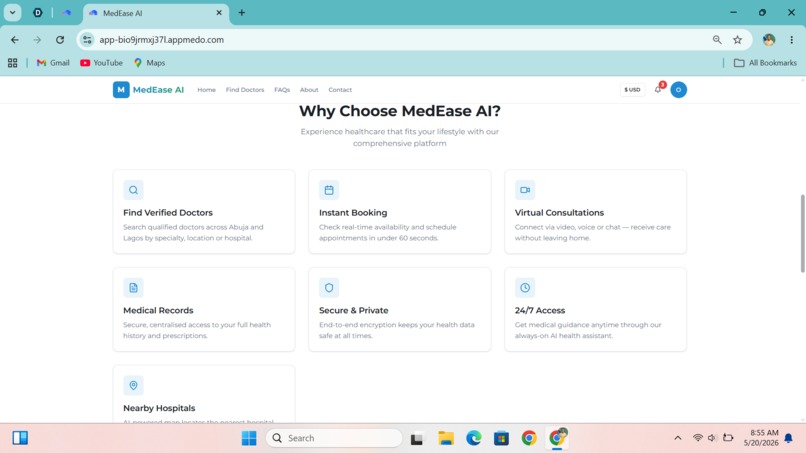This screenshot has width=806, height=453.
Task: Open the $ USD currency selector
Action: pos(632,89)
